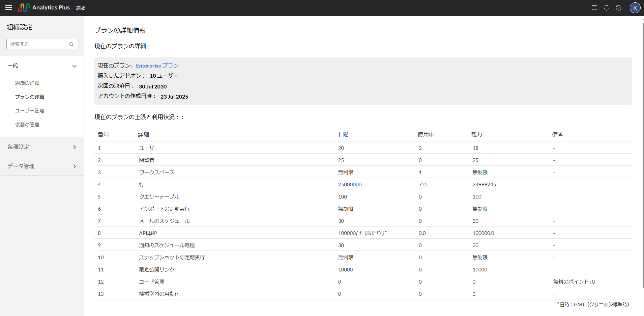Click the Analytics Plus logo
The height and width of the screenshot is (316, 644).
click(44, 7)
